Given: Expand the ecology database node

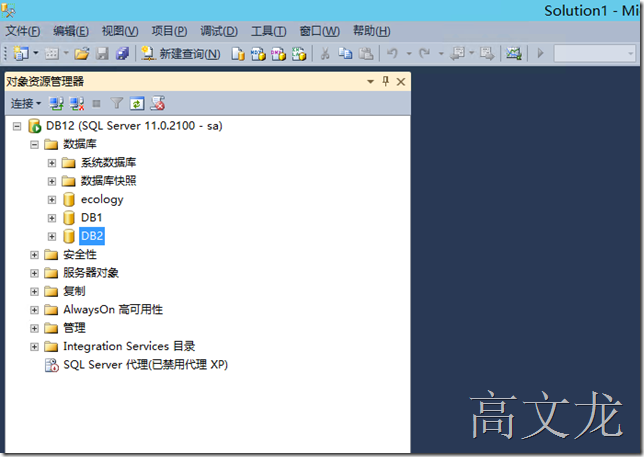Looking at the screenshot, I should [x=52, y=200].
